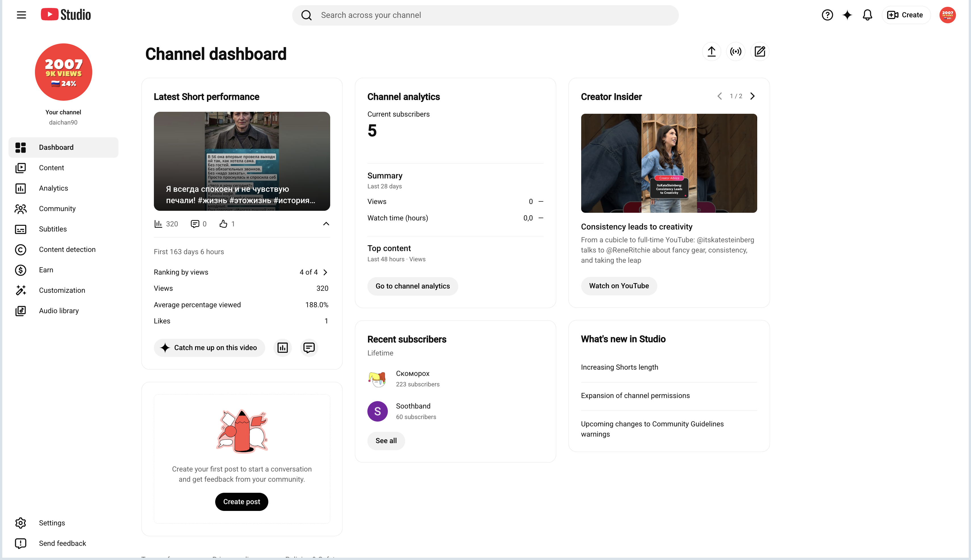Click the Views row under Summary
Viewport: 971px width, 560px height.
(x=455, y=201)
